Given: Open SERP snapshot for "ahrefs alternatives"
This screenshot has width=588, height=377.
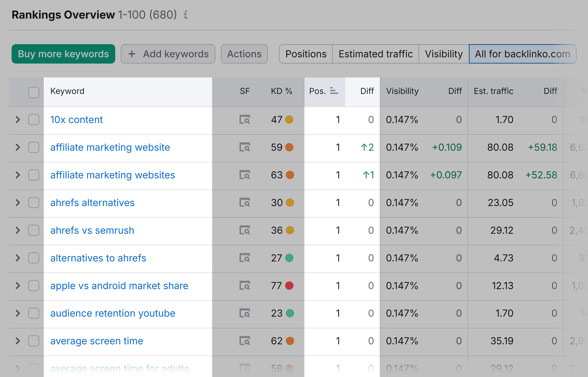Looking at the screenshot, I should (245, 203).
